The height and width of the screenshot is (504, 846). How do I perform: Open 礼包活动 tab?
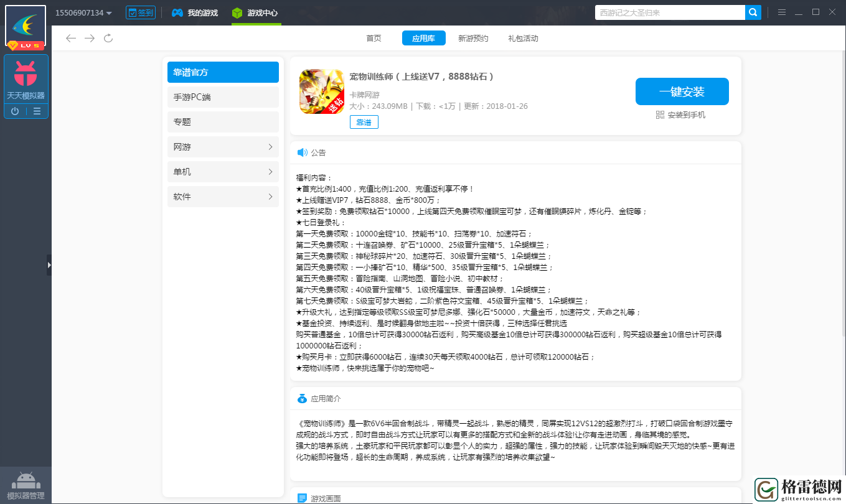point(523,39)
